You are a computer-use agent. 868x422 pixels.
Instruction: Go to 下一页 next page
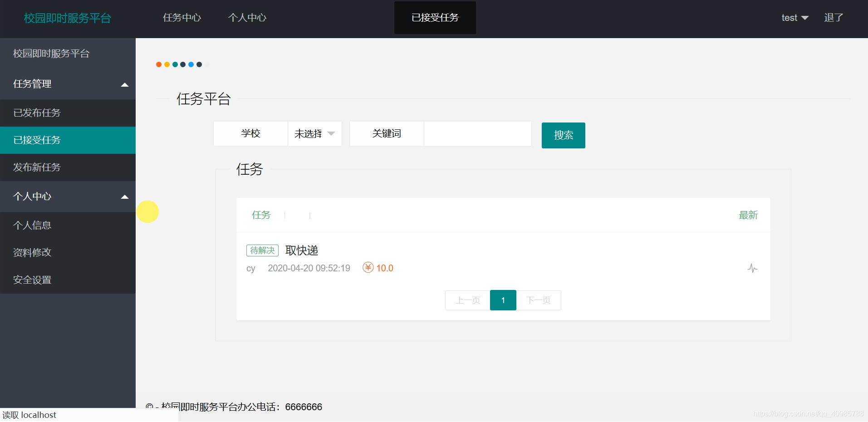click(539, 300)
